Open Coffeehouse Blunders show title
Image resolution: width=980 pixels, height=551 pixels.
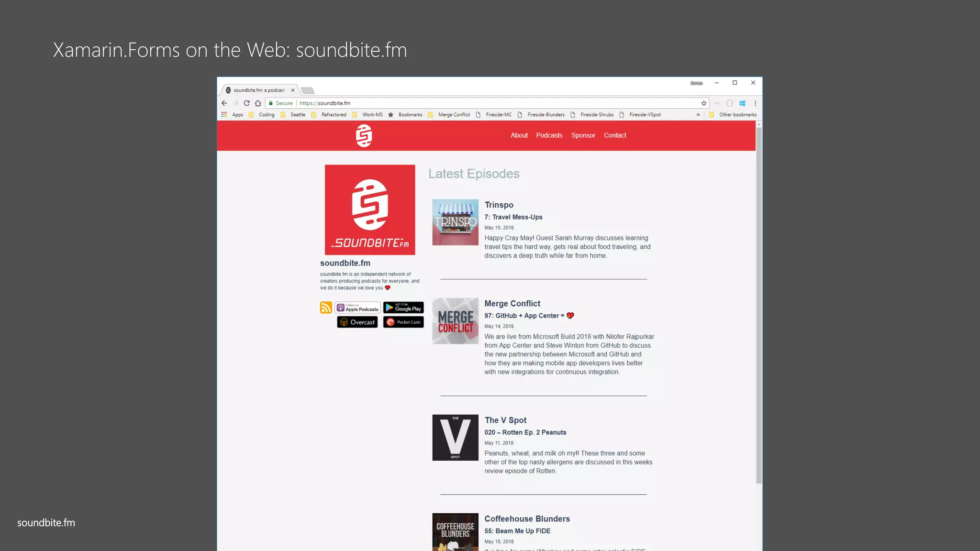pyautogui.click(x=527, y=519)
